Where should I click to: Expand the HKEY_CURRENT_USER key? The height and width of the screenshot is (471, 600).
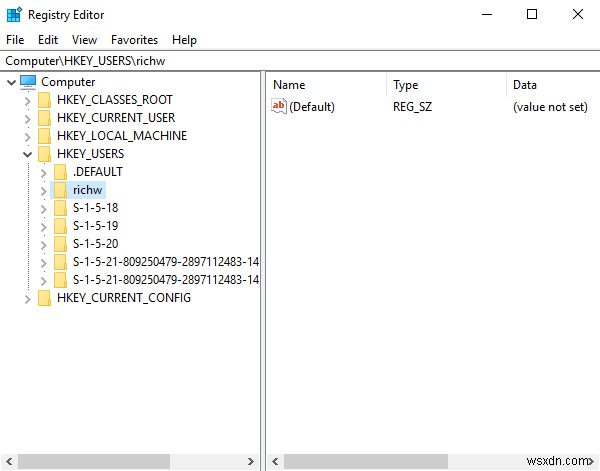click(x=28, y=119)
